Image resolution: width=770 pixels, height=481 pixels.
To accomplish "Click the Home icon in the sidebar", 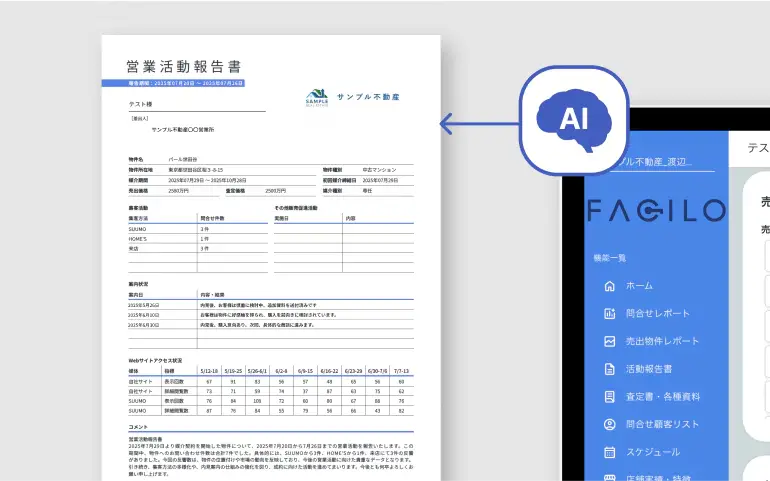I will [608, 286].
